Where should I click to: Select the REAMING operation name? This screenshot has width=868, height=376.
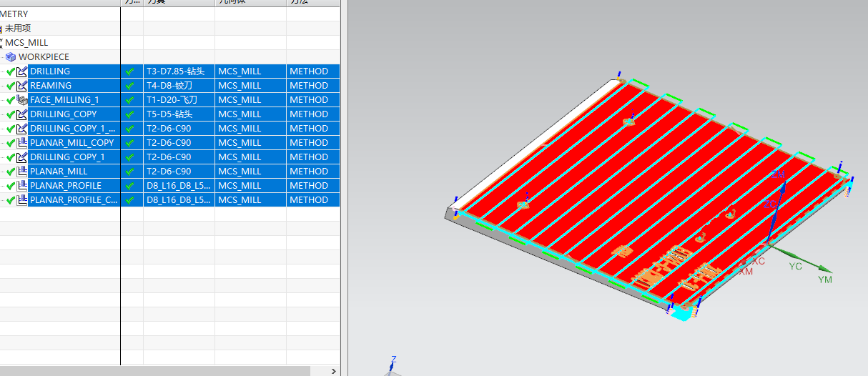pyautogui.click(x=51, y=86)
